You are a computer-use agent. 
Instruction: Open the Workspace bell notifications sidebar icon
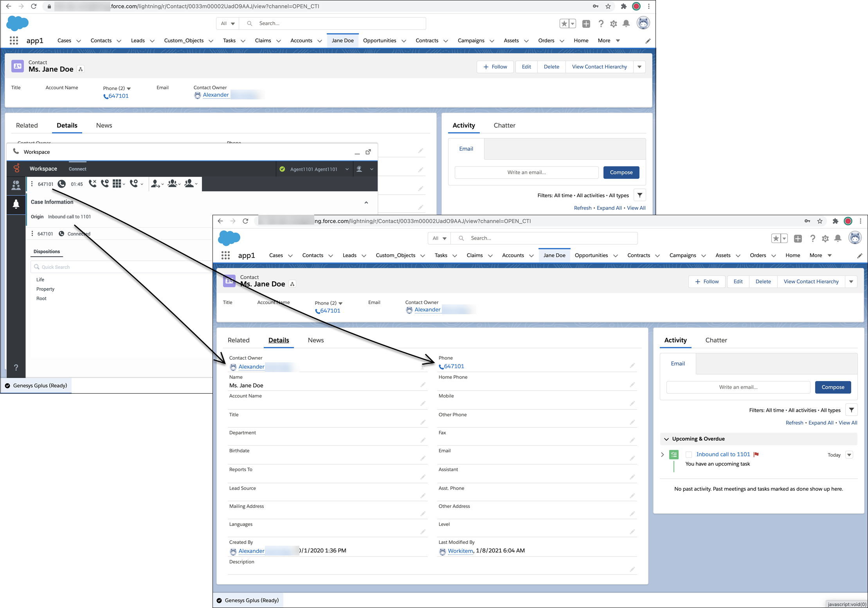[16, 204]
